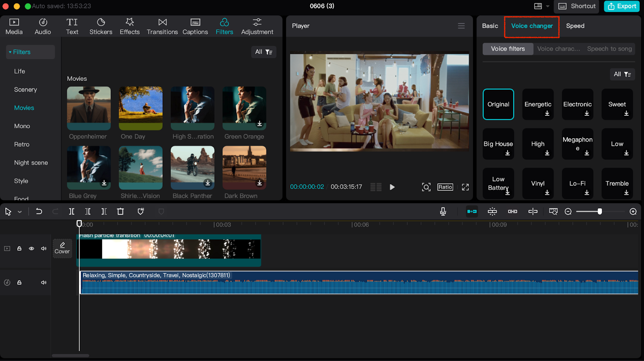
Task: Play the video preview
Action: click(x=392, y=187)
